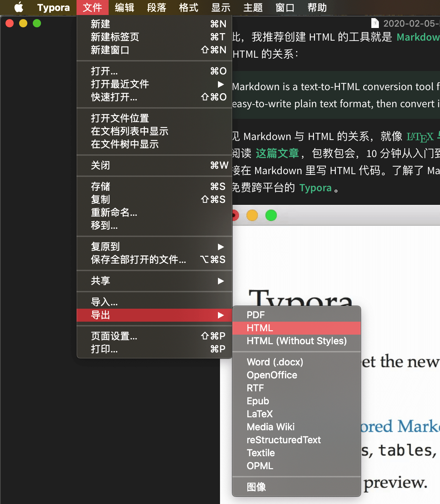Open the 格式 menu
Viewport: 440px width, 504px height.
189,8
